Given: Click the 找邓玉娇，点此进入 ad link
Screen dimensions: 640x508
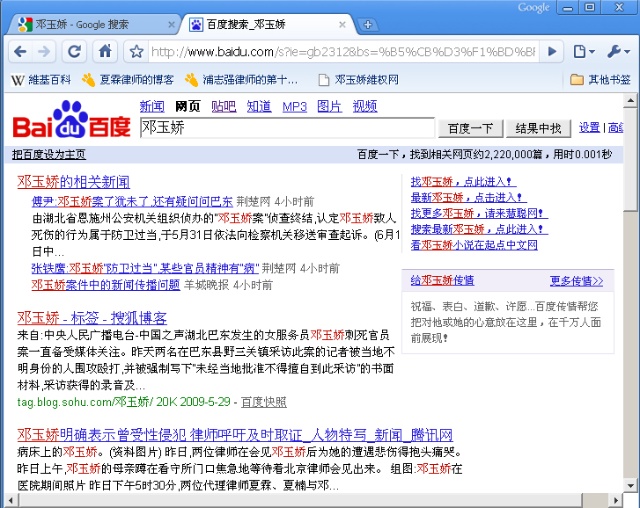Looking at the screenshot, I should [x=461, y=182].
